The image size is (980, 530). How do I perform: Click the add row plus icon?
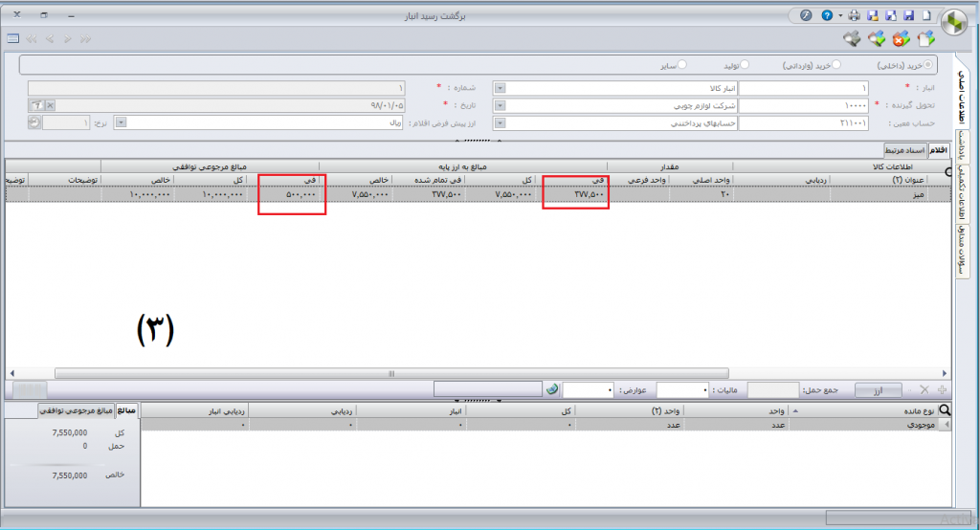942,390
